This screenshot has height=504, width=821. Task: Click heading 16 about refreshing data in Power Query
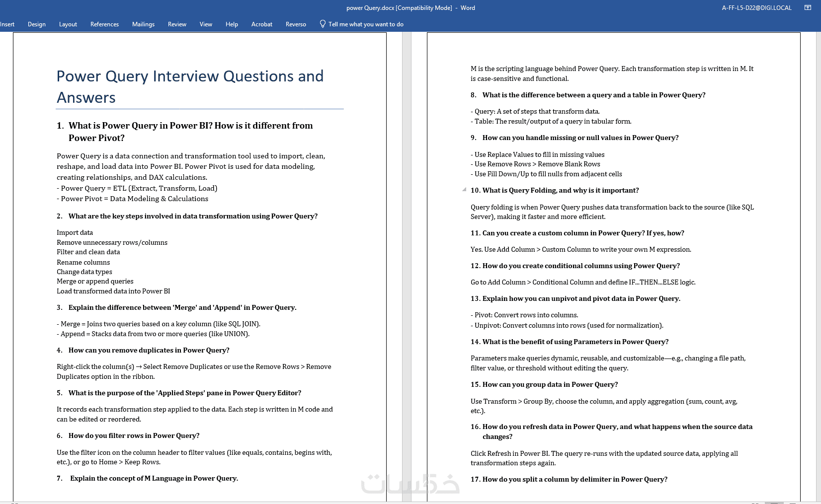point(612,432)
